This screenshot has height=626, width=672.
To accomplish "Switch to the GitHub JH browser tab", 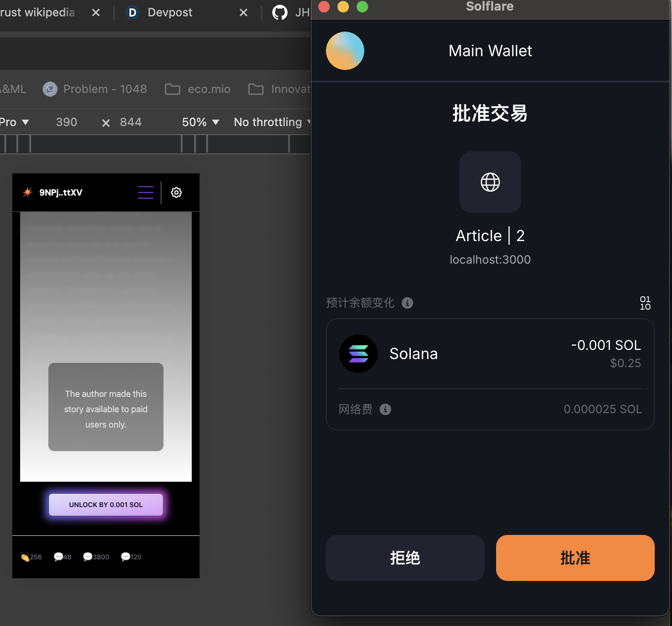I will pyautogui.click(x=290, y=12).
